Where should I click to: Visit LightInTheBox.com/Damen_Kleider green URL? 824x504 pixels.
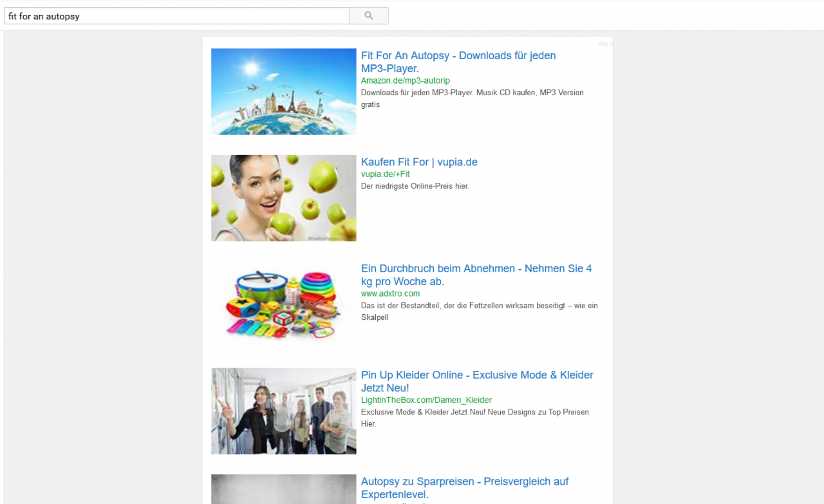(426, 400)
